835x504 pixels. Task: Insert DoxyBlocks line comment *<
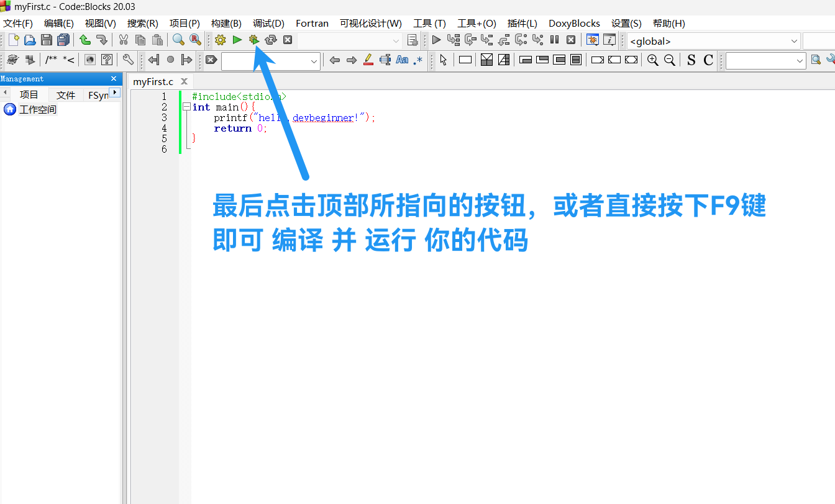pos(68,60)
